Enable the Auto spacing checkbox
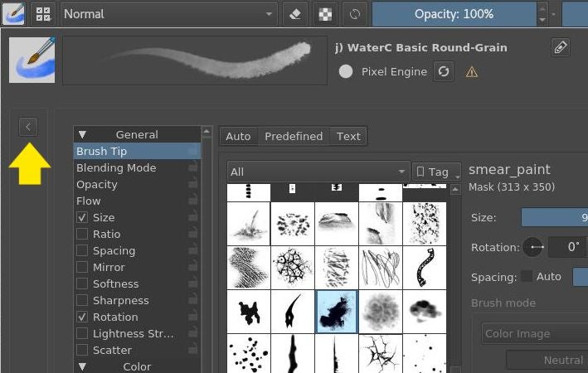Viewport: 588px width, 373px height. coord(527,276)
